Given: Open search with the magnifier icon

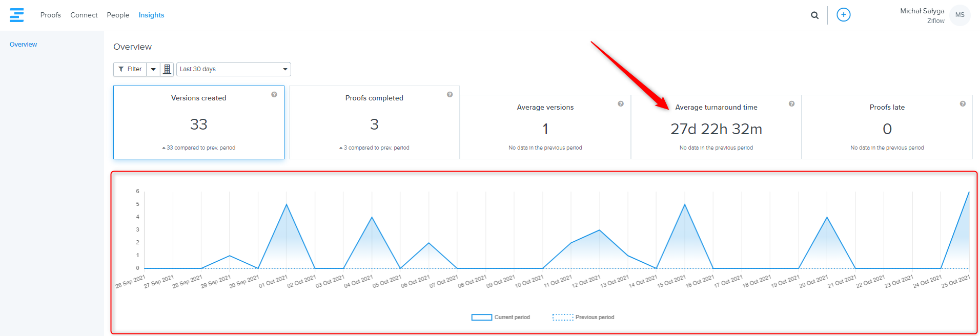Looking at the screenshot, I should tap(814, 15).
